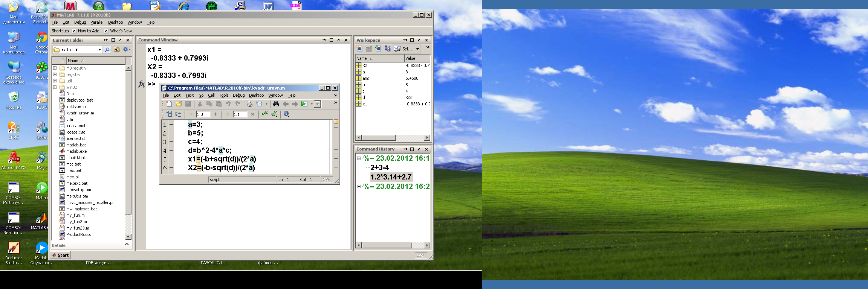Click increment field showing 1.0

tap(203, 114)
